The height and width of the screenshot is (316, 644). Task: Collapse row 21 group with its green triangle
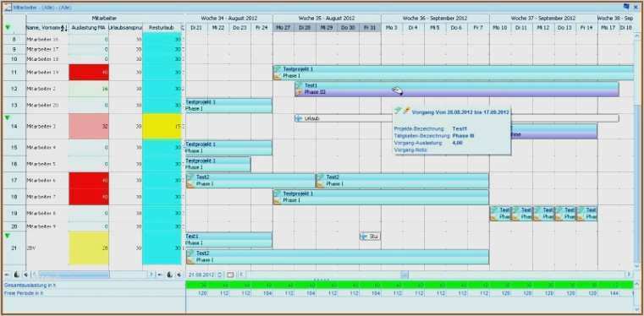click(x=8, y=236)
